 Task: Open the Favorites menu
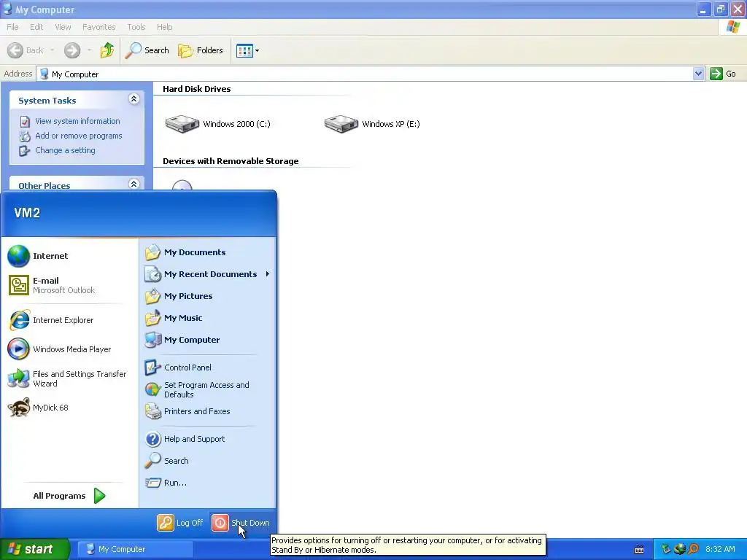click(x=99, y=27)
